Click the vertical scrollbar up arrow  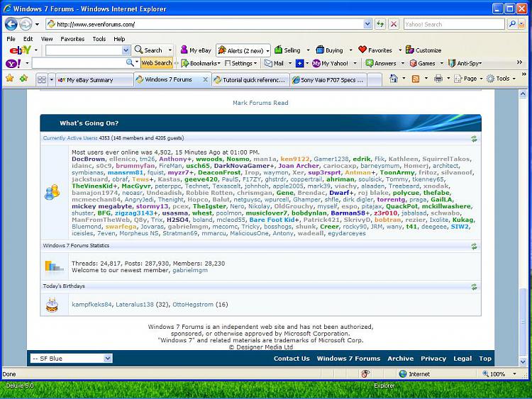[523, 94]
